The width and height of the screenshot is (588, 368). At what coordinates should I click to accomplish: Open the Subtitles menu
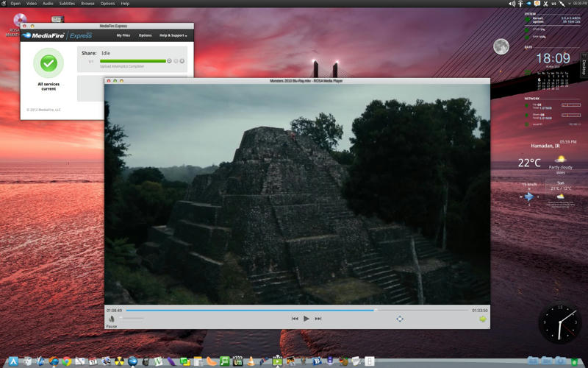[67, 4]
